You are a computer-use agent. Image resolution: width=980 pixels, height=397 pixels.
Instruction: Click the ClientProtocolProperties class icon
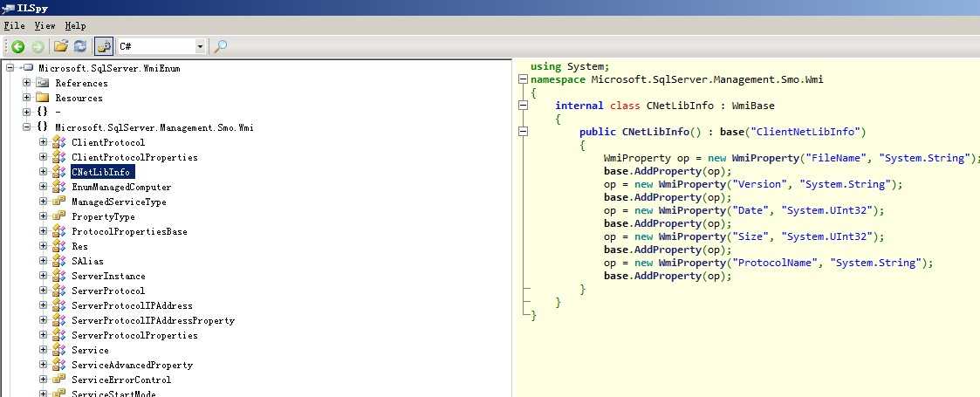coord(58,157)
